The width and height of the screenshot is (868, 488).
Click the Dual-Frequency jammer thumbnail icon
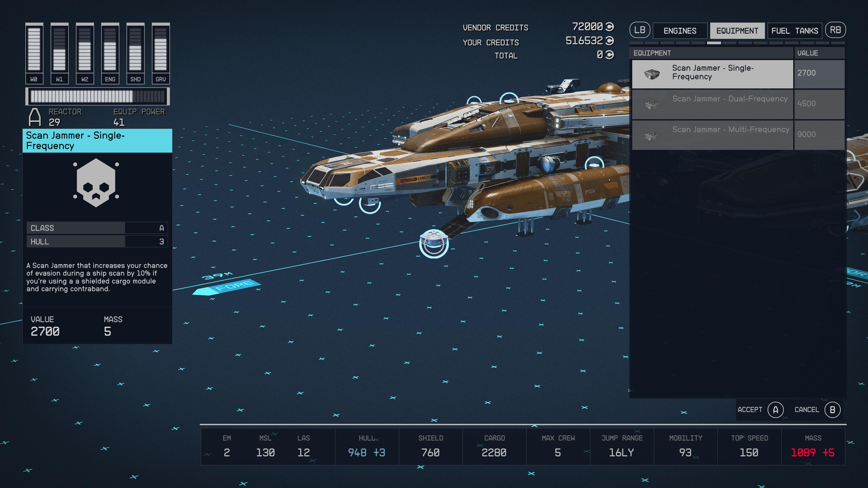tap(652, 104)
